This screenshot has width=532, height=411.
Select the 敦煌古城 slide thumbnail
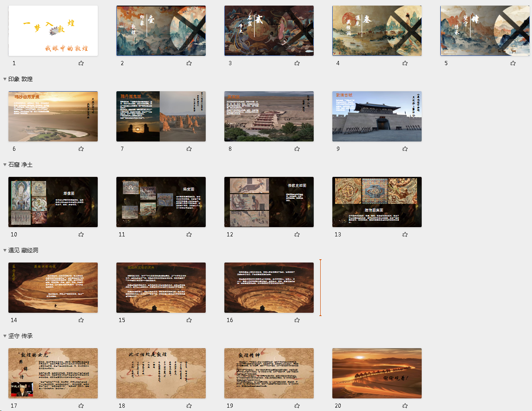coord(377,116)
